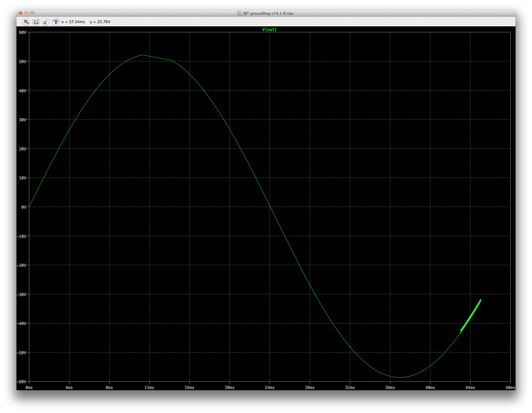Image resolution: width=532 pixels, height=413 pixels.
Task: Click the 24ms horizontal axis label
Action: pyautogui.click(x=269, y=388)
